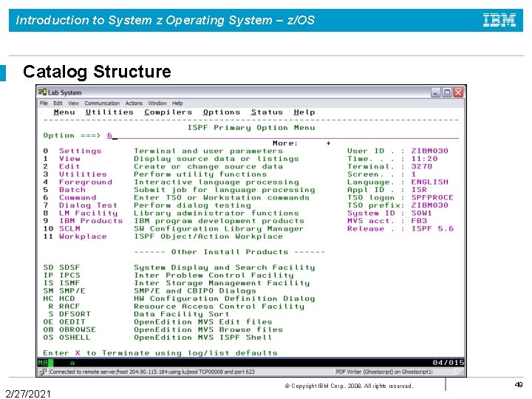Image resolution: width=532 pixels, height=399 pixels.
Task: Open the Edit menu
Action: [58, 103]
